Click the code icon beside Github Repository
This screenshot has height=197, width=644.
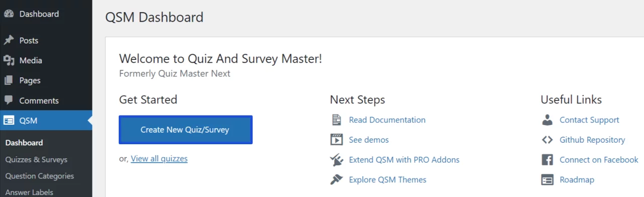(x=547, y=140)
